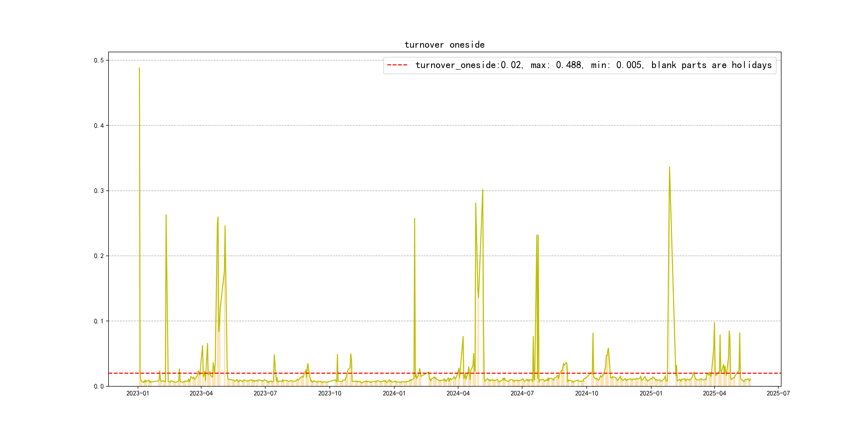Click the 2025-01 x-axis date label

(651, 393)
